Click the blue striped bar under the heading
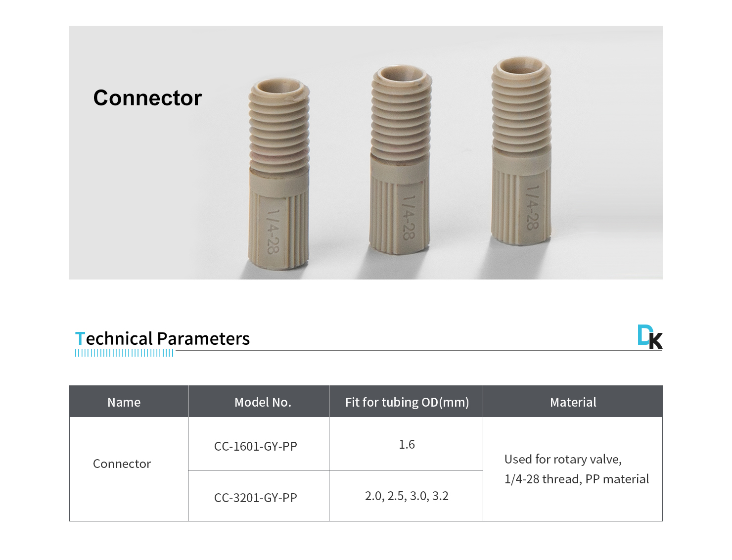Screen dimensions: 732x560 click(x=124, y=353)
